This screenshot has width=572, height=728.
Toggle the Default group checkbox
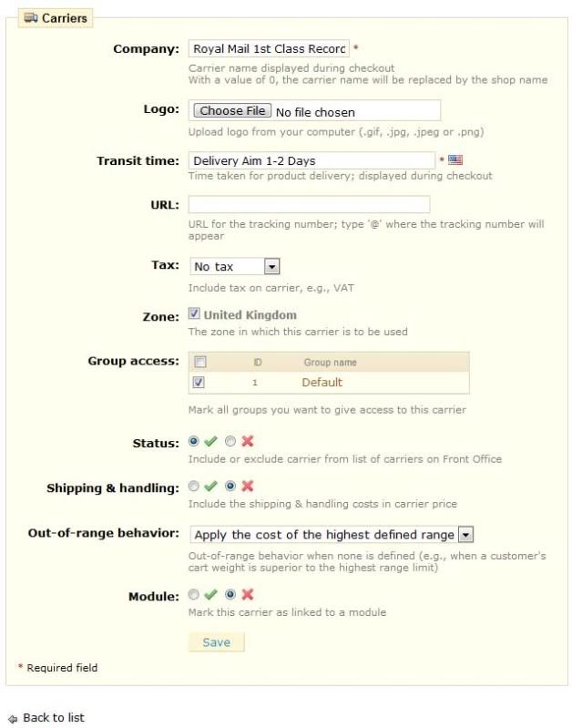pos(199,383)
